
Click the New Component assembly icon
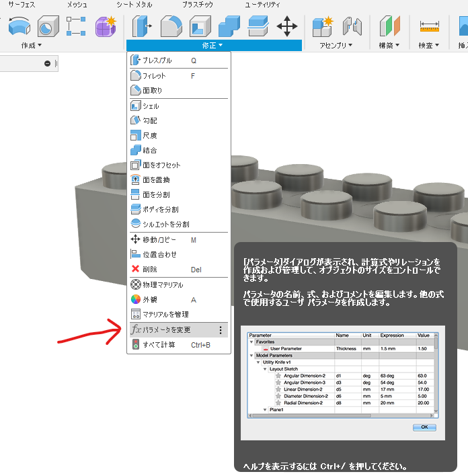point(323,26)
